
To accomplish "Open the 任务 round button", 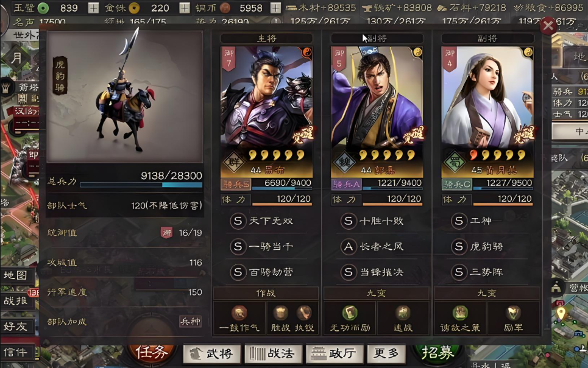I will 152,352.
